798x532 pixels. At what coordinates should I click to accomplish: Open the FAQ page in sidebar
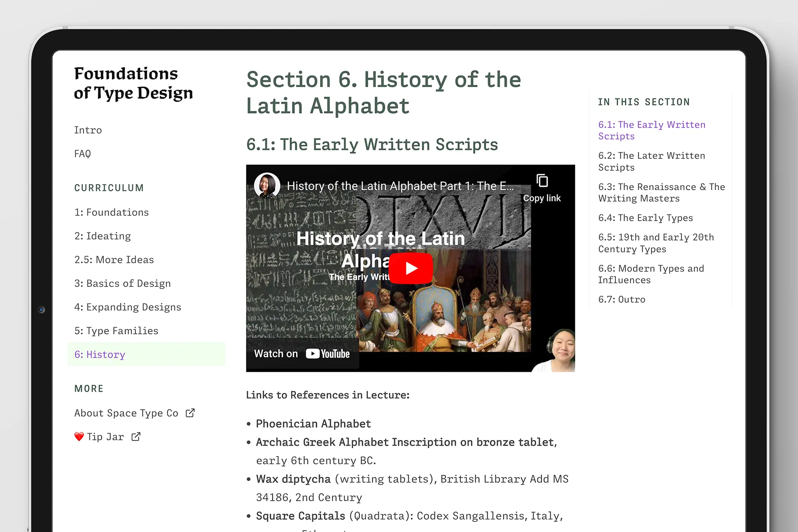(x=83, y=154)
